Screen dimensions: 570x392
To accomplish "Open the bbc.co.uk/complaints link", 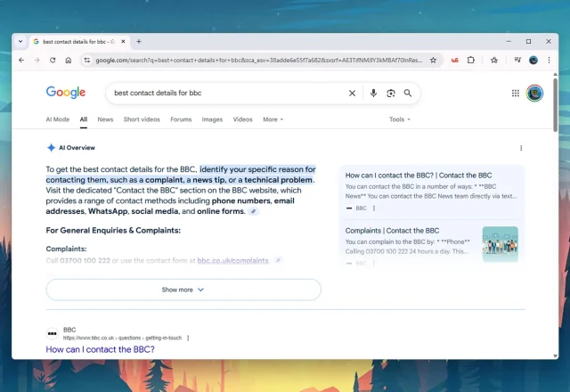I will 232,261.
